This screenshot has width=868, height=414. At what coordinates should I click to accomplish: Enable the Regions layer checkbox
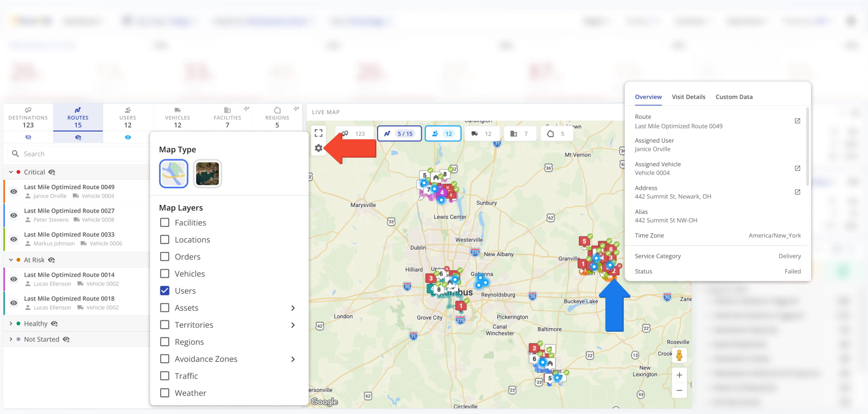click(x=165, y=341)
